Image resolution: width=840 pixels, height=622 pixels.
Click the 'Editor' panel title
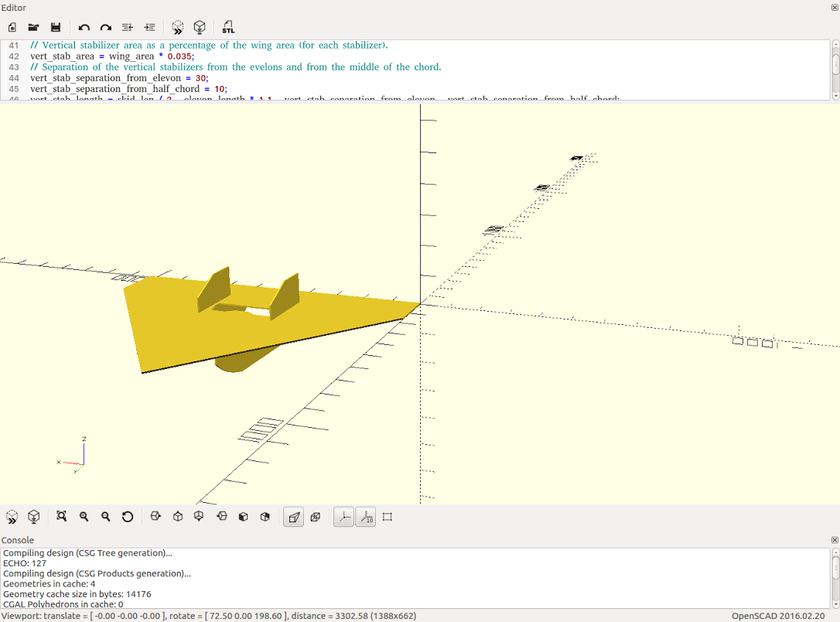coord(14,8)
